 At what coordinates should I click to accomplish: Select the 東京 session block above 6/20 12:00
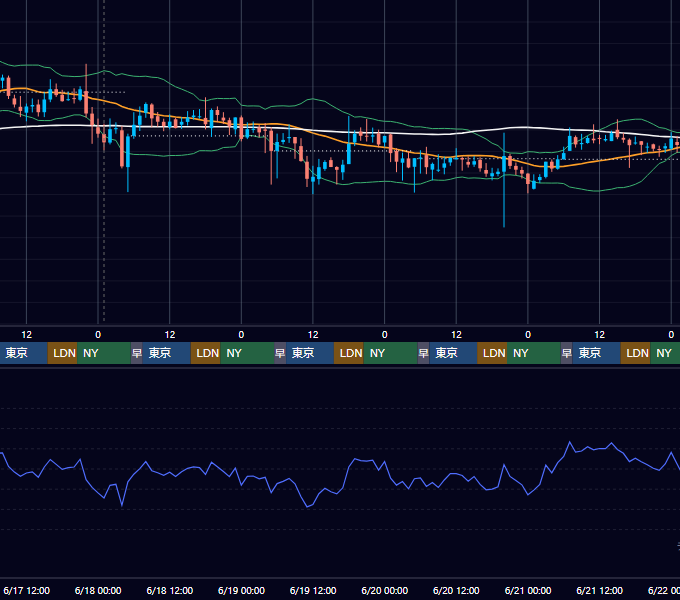click(453, 353)
